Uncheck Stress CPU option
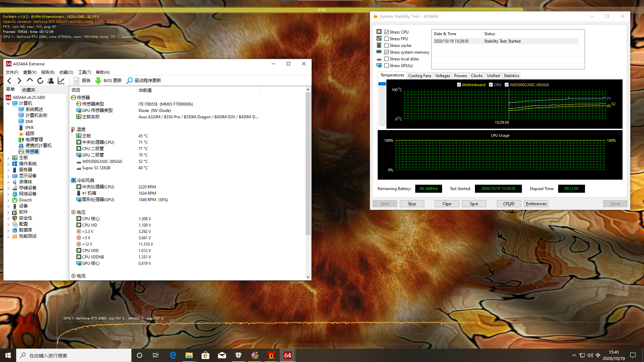This screenshot has height=362, width=644. 386,32
